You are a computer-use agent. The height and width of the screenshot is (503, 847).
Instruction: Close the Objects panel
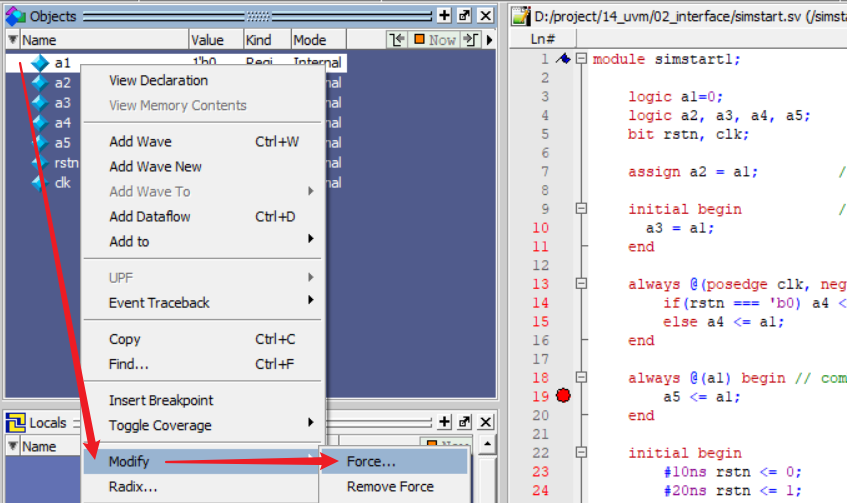486,16
